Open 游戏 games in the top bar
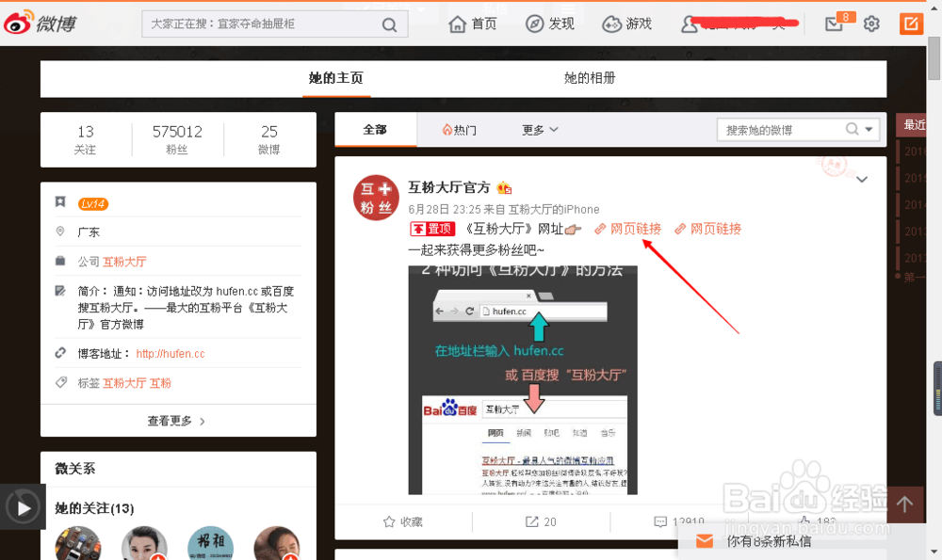Viewport: 942px width, 560px height. (626, 24)
